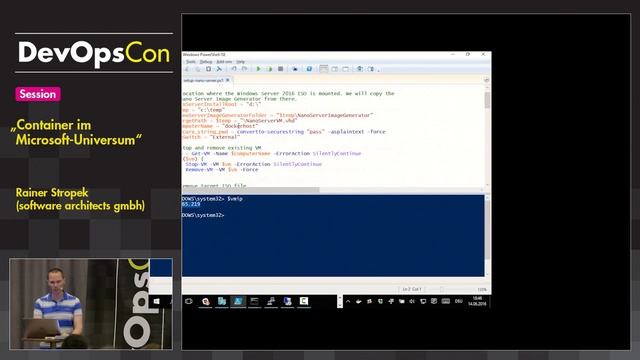Screen dimensions: 640x360
Task: Click the Undo arrow in toolbar
Action: pos(234,69)
